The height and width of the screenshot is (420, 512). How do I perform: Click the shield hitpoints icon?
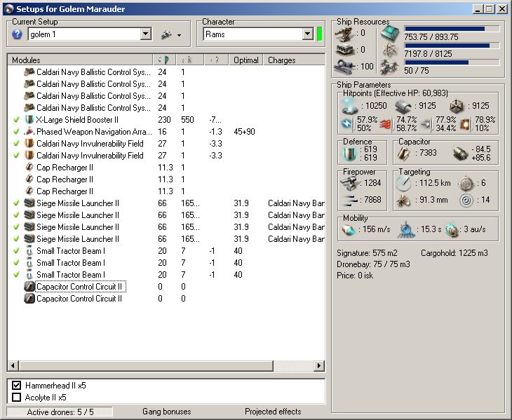click(x=350, y=106)
